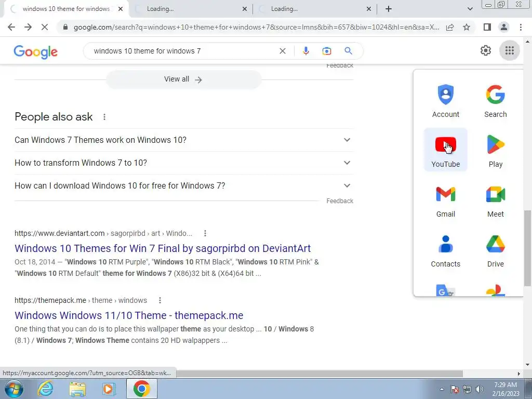Expand "How can I download Windows 10 for free"
The width and height of the screenshot is (532, 399).
click(184, 185)
